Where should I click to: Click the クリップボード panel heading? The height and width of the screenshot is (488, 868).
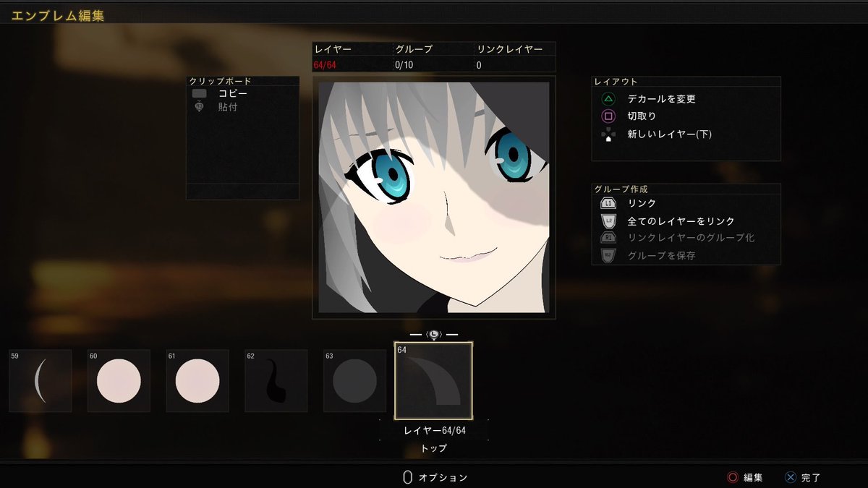click(220, 81)
